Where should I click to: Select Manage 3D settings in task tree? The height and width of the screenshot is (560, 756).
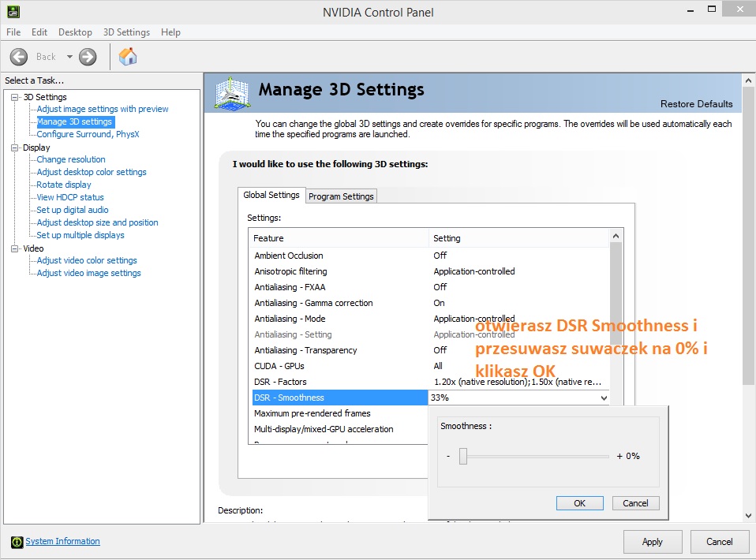[x=75, y=122]
